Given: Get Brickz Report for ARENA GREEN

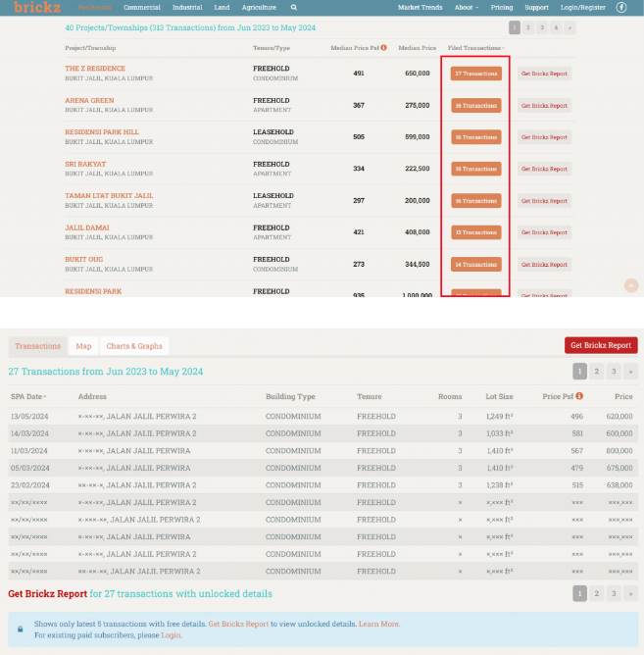Looking at the screenshot, I should [544, 105].
